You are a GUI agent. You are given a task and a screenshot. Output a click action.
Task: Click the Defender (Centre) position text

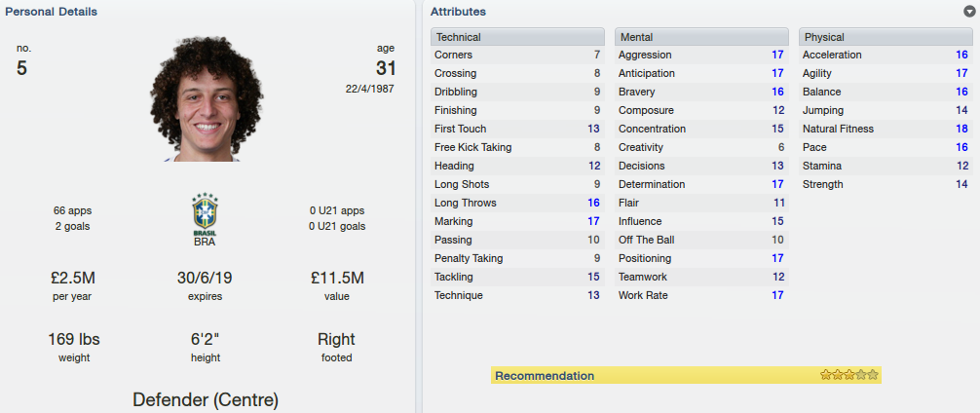coord(206,400)
